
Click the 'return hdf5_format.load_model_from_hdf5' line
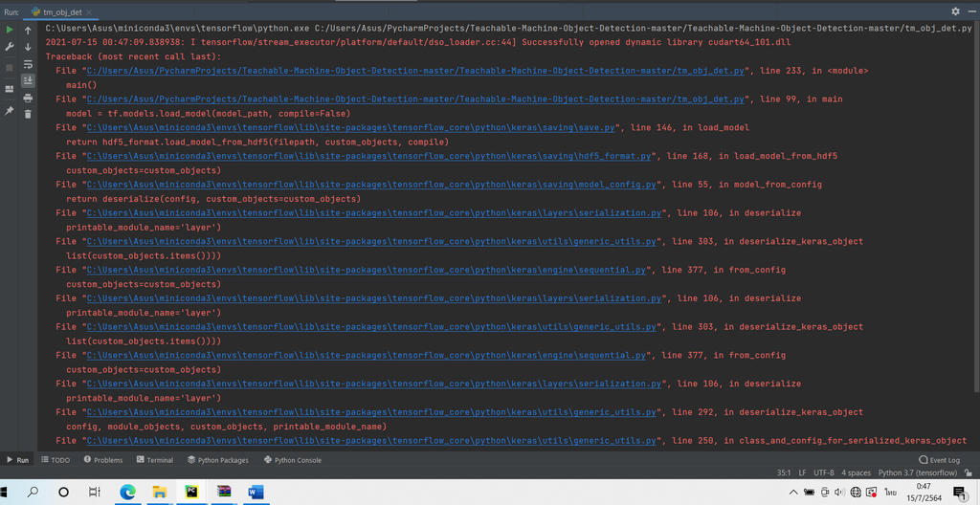(x=256, y=142)
